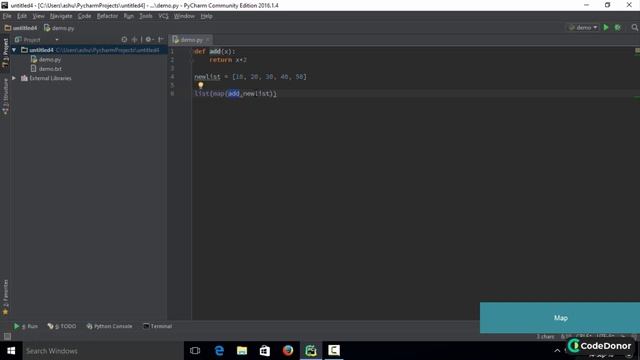The image size is (640, 360).
Task: Hide the Project panel with hide icon
Action: 161,40
